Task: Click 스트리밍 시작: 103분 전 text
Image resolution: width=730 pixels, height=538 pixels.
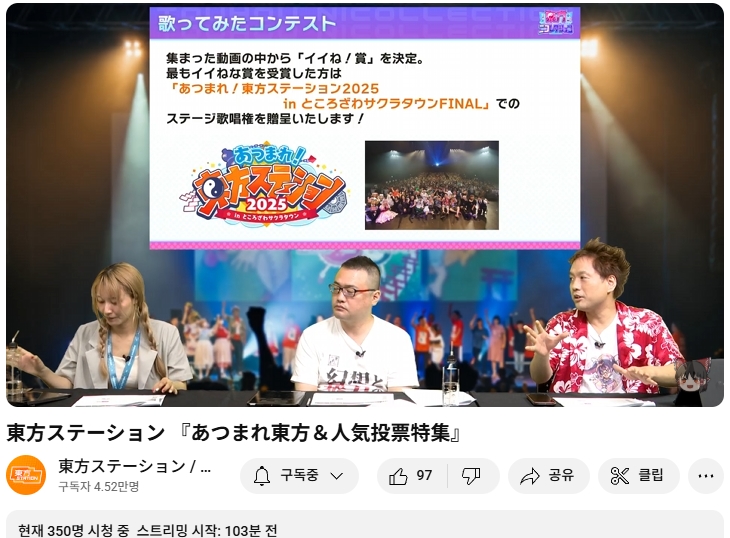Action: (207, 531)
